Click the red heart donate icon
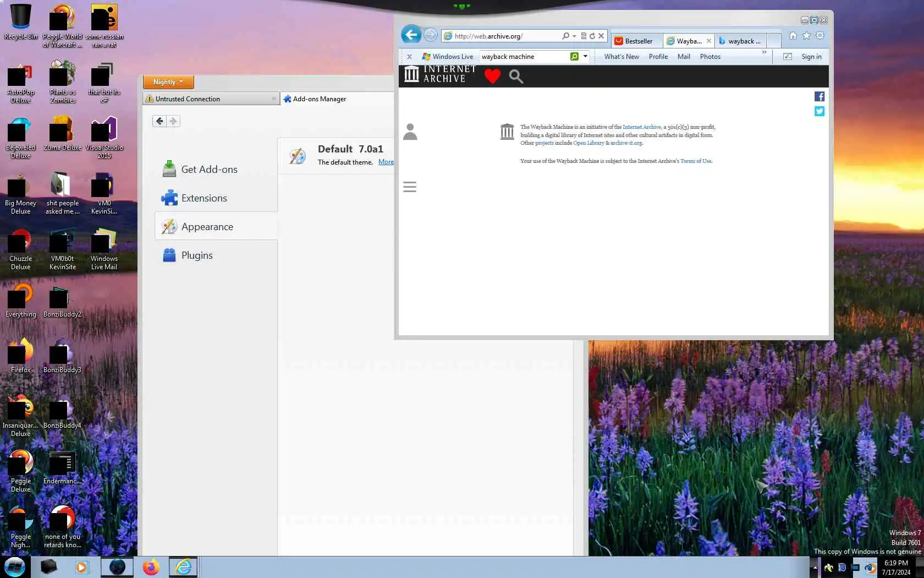Screen dimensions: 924x578 click(x=492, y=76)
